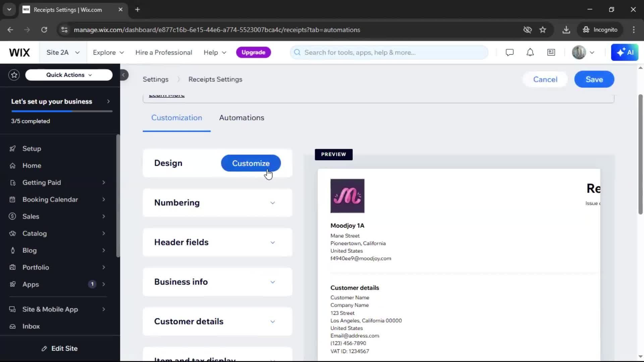Open the account avatar menu
Screen dimensions: 644x362
[x=583, y=52]
